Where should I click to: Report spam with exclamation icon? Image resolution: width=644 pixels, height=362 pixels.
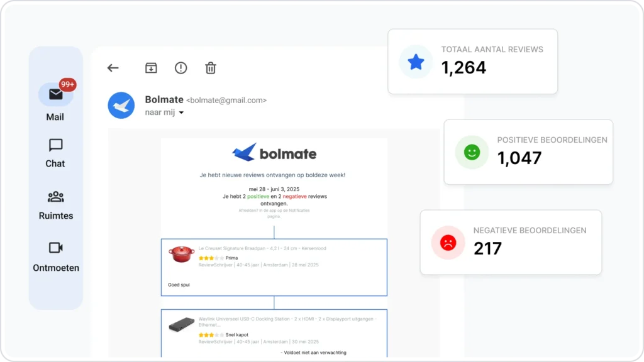pos(180,68)
